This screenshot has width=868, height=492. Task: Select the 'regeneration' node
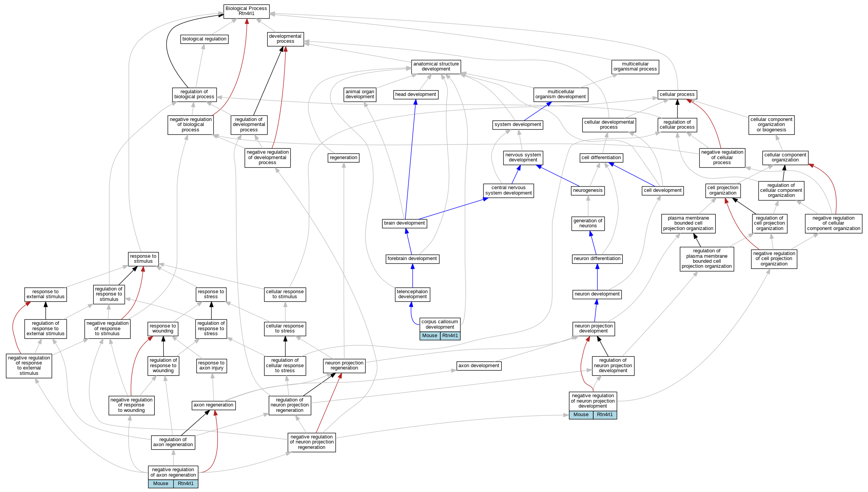(x=343, y=158)
